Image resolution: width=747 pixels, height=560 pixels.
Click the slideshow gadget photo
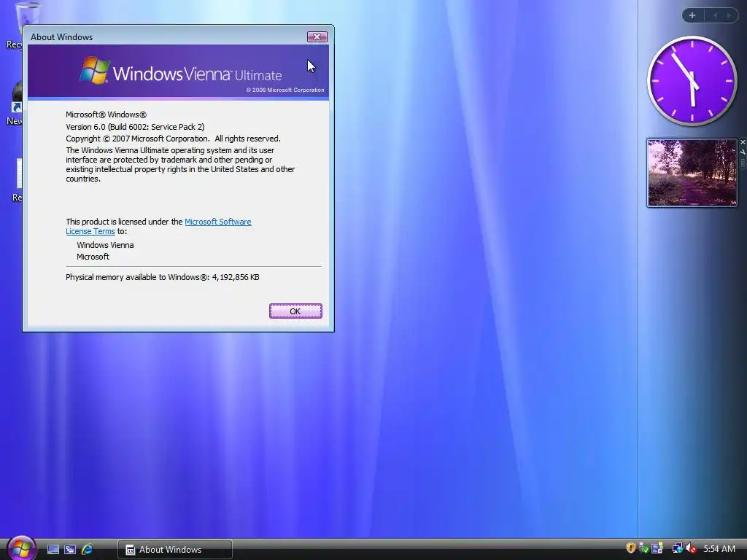coord(692,173)
